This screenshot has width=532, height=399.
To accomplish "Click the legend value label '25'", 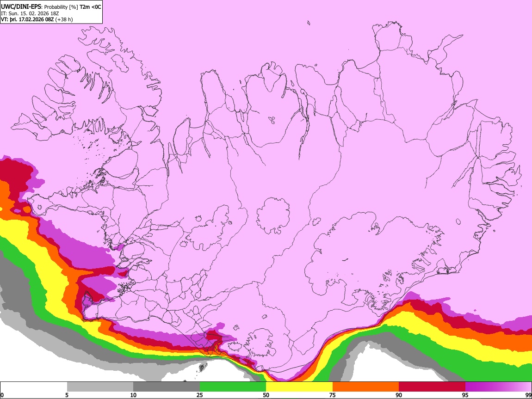I will point(200,395).
